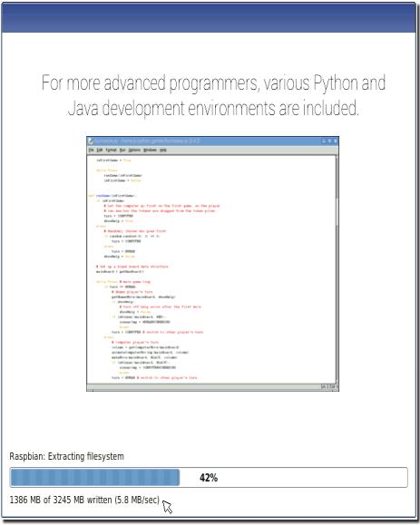Screen dimensions: 420x525
Task: Select the 'Raspbian: Extracting filesystem' status label
Action: tap(66, 456)
